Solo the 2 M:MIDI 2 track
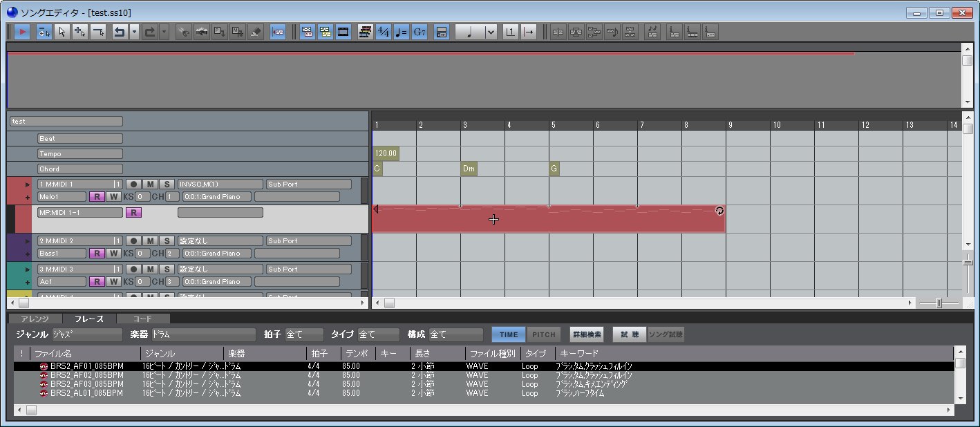 (166, 240)
